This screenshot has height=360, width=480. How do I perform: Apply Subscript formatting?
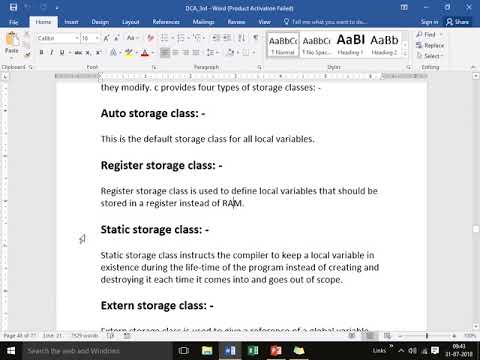[88, 53]
